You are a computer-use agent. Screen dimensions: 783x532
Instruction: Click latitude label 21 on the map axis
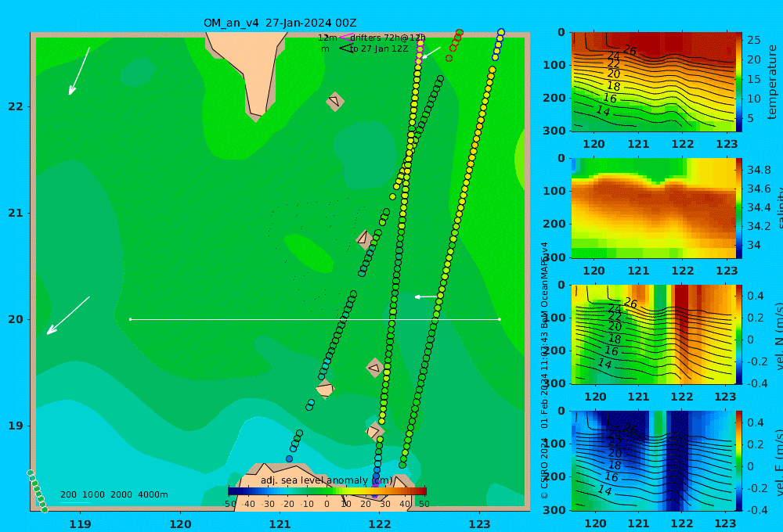16,213
